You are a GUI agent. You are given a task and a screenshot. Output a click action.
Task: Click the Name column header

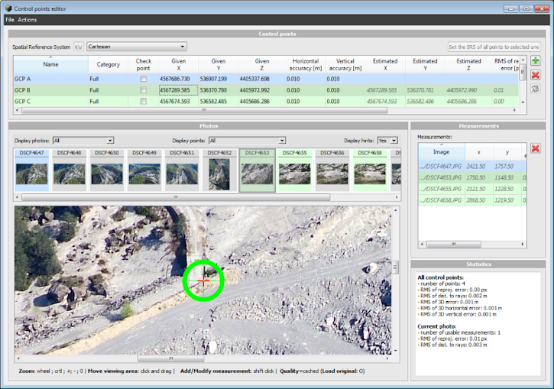(x=51, y=64)
